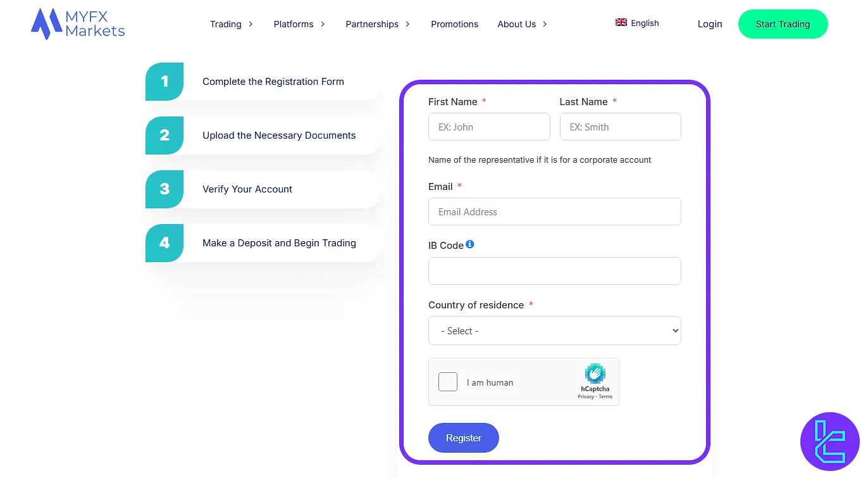Expand the Trading menu
The image size is (868, 478).
point(232,24)
